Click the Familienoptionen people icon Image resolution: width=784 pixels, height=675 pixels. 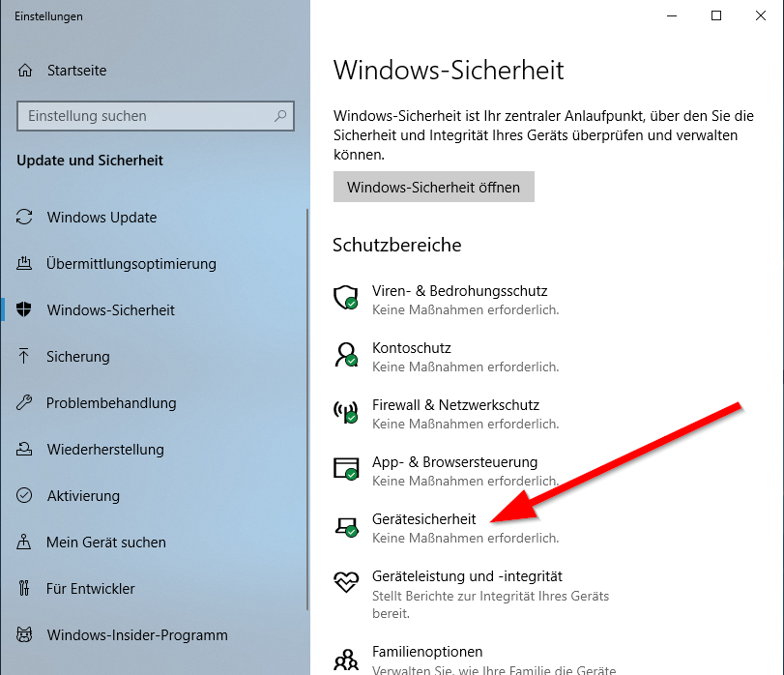pos(346,659)
